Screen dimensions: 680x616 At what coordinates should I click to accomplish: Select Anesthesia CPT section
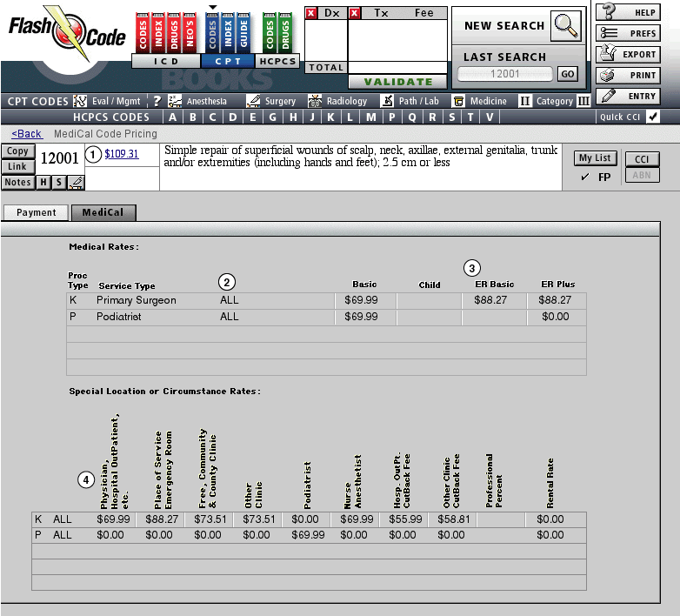(197, 101)
